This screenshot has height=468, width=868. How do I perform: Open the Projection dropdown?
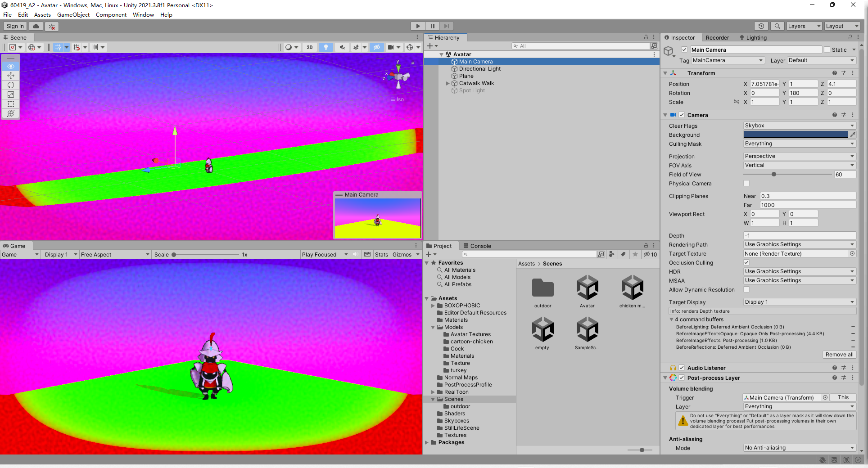(799, 156)
